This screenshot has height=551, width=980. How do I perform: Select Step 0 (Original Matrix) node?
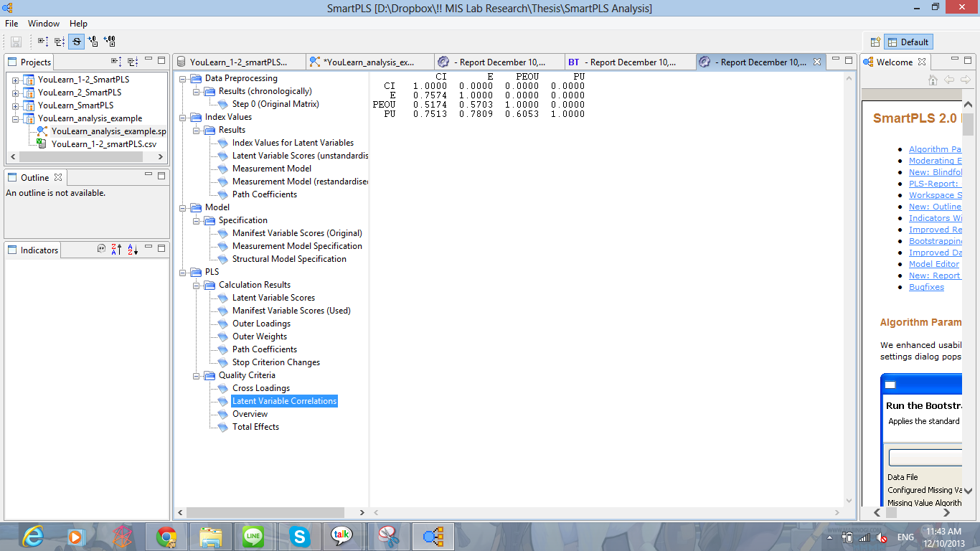(x=275, y=104)
